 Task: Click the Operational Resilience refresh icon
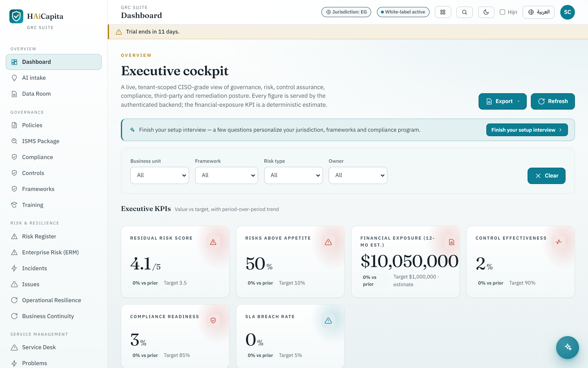14,300
